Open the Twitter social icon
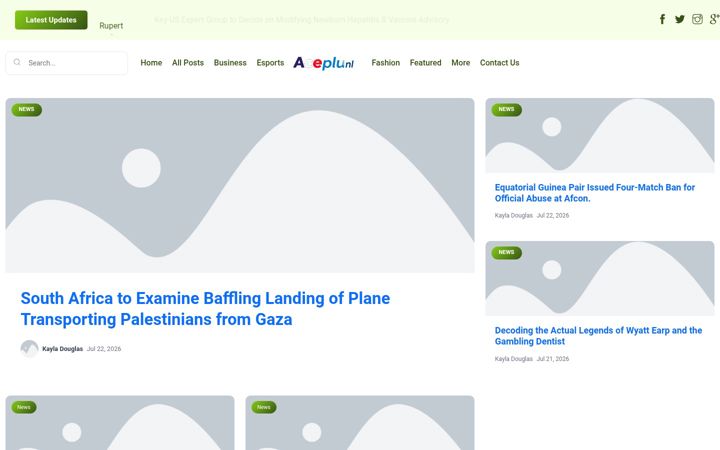The width and height of the screenshot is (720, 450). point(680,19)
